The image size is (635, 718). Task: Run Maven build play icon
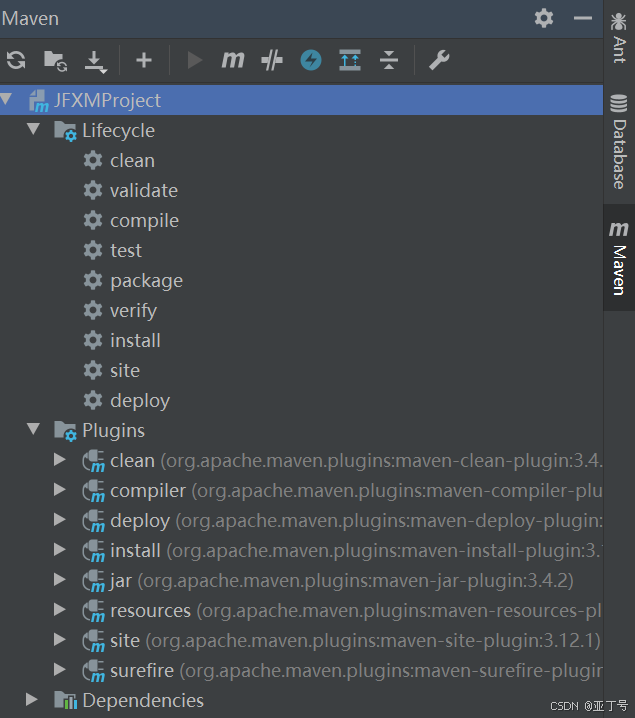point(195,60)
